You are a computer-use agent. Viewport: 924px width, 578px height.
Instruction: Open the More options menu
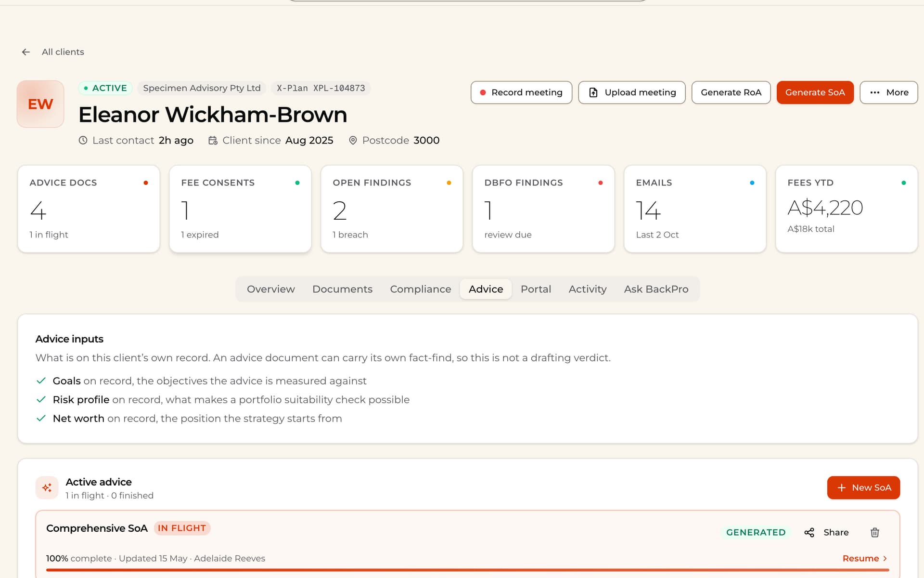[x=889, y=92]
